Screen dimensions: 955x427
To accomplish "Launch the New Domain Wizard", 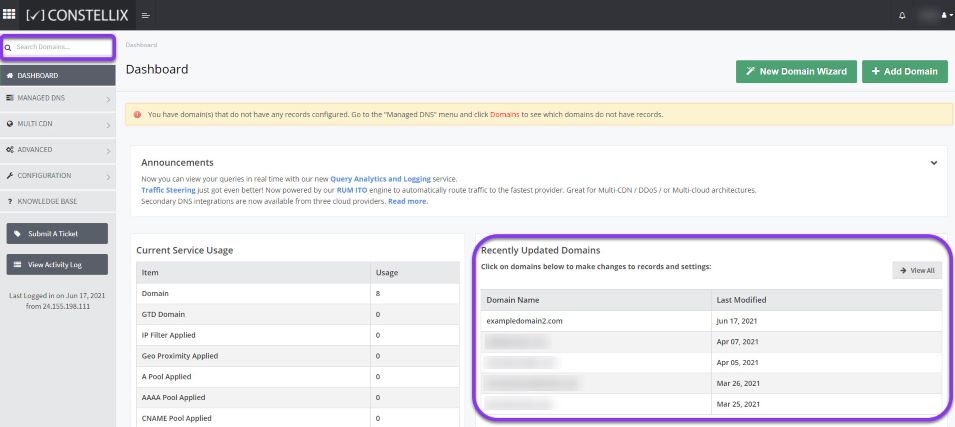I will click(796, 71).
